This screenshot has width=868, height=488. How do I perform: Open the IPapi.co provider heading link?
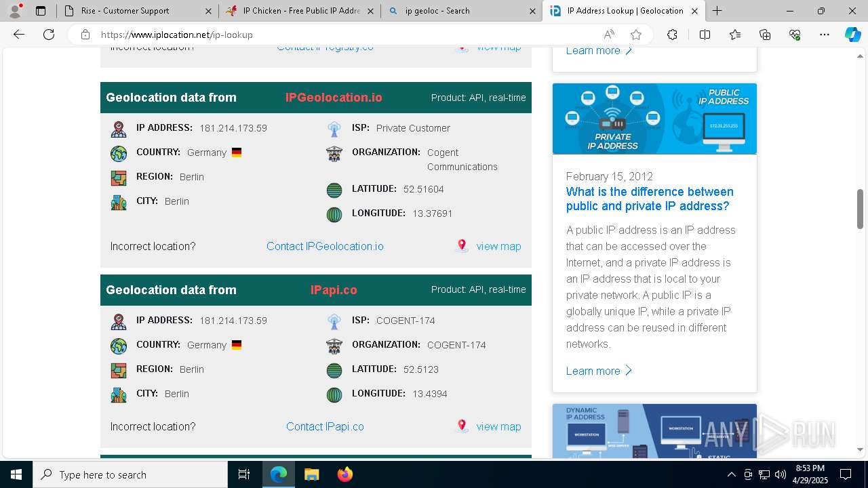(x=334, y=290)
